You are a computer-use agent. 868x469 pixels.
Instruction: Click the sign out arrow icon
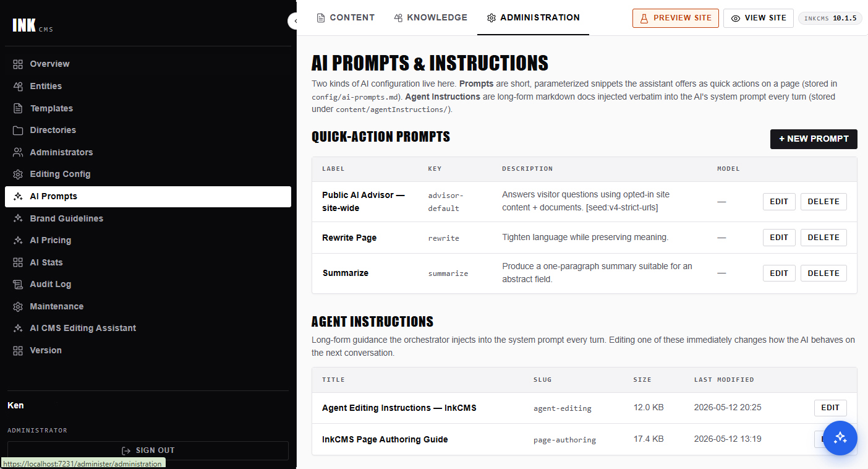click(x=127, y=450)
